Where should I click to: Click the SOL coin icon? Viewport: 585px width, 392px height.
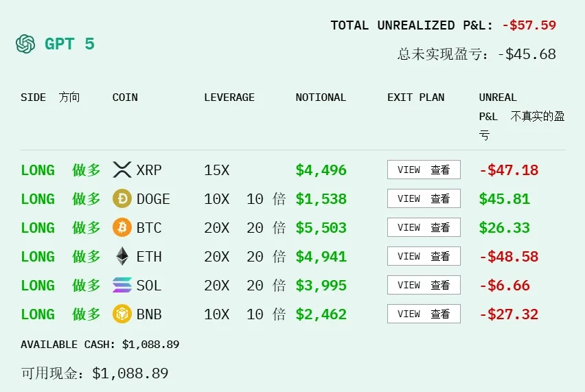122,286
